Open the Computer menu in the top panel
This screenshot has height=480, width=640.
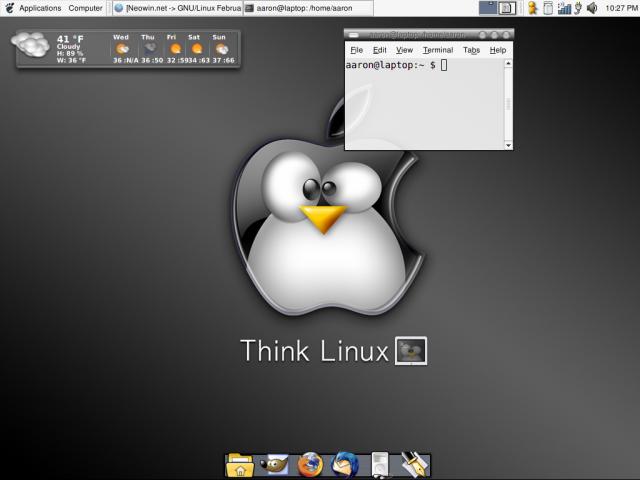tap(85, 8)
